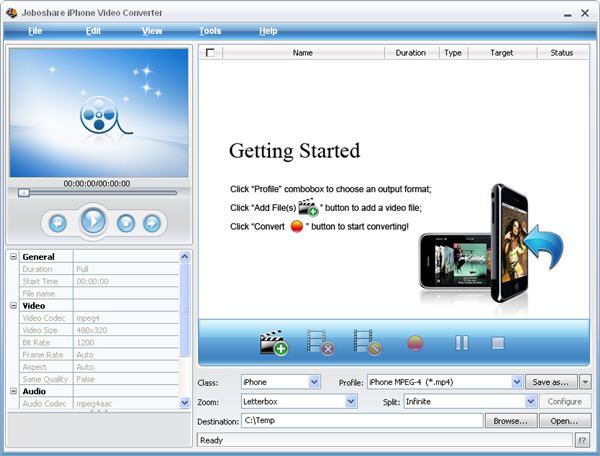Click the Status column header
The width and height of the screenshot is (600, 456).
pyautogui.click(x=562, y=53)
